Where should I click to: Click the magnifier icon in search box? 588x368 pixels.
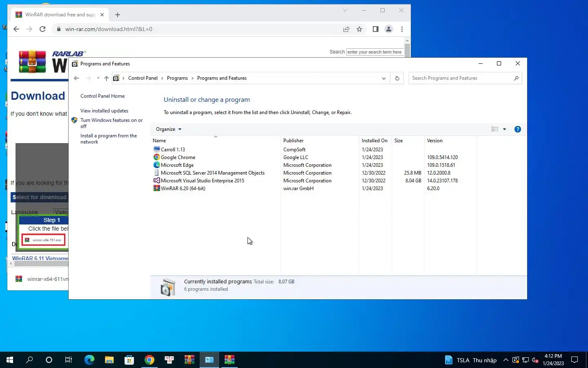coord(516,78)
